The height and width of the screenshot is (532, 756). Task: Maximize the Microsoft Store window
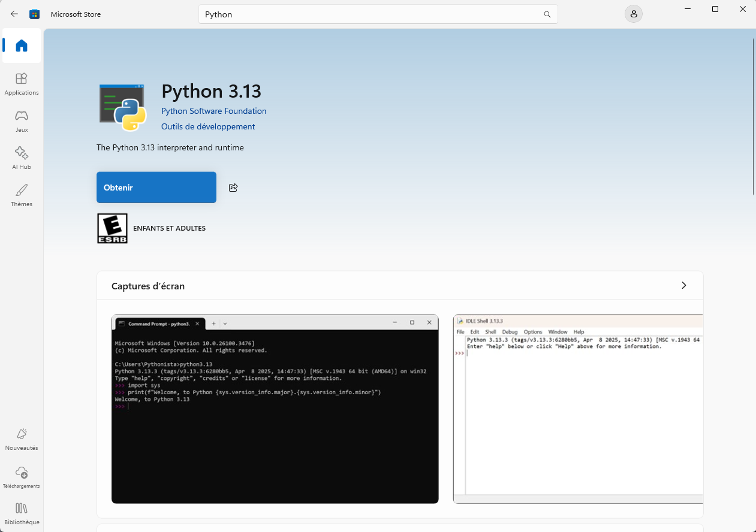(x=715, y=9)
